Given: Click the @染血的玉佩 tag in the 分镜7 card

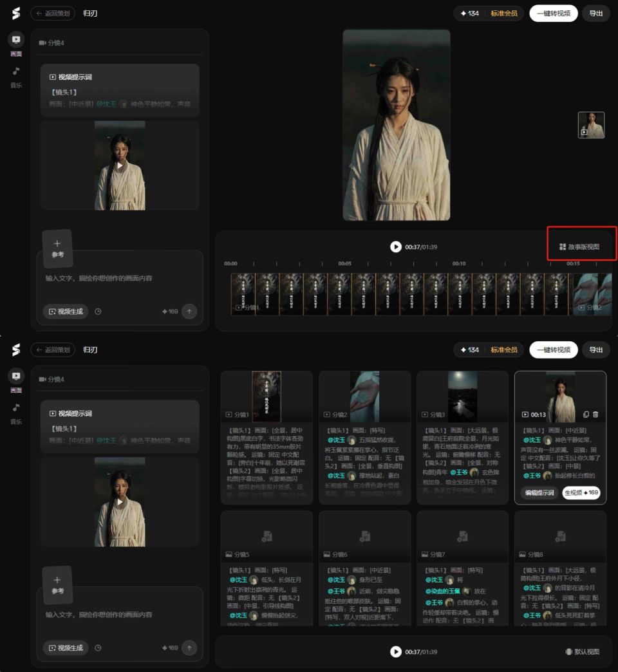Looking at the screenshot, I should 443,591.
